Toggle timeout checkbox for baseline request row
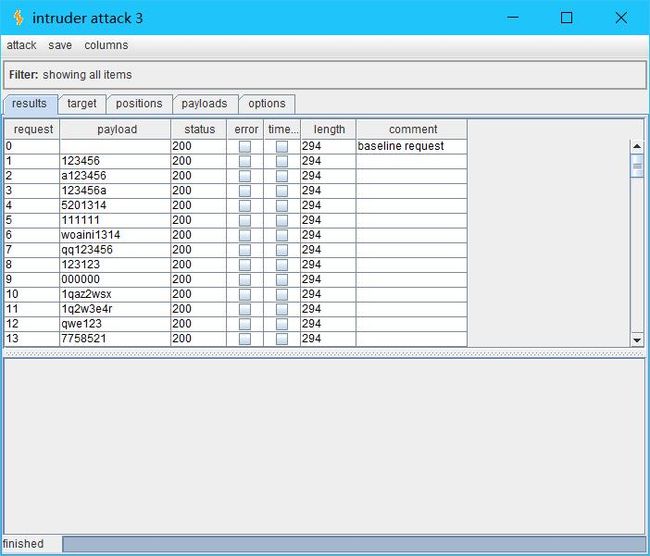Screen dimensions: 650x556 pyautogui.click(x=282, y=146)
